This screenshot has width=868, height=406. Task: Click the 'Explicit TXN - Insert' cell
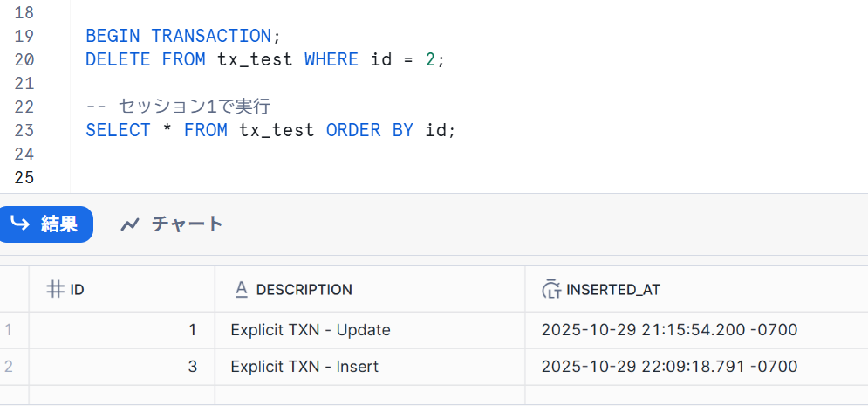click(304, 367)
